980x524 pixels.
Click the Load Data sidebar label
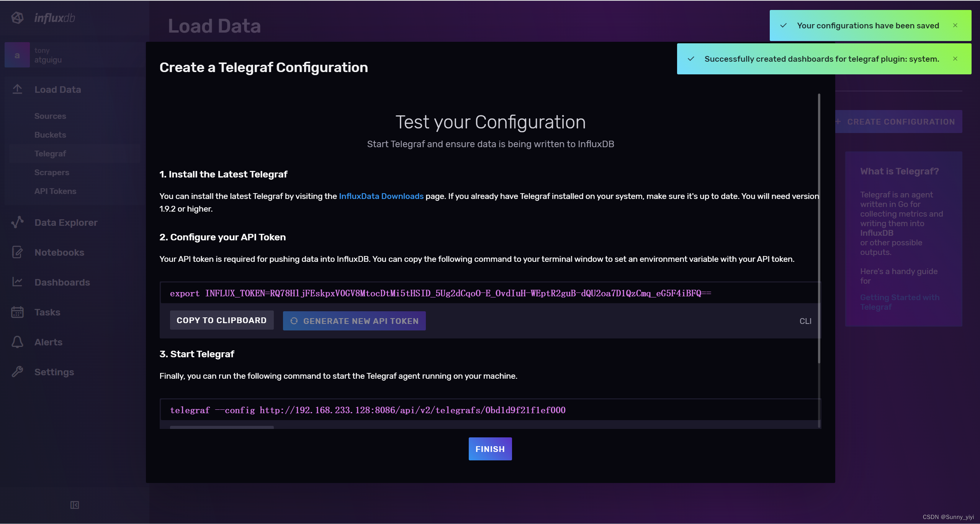point(58,89)
